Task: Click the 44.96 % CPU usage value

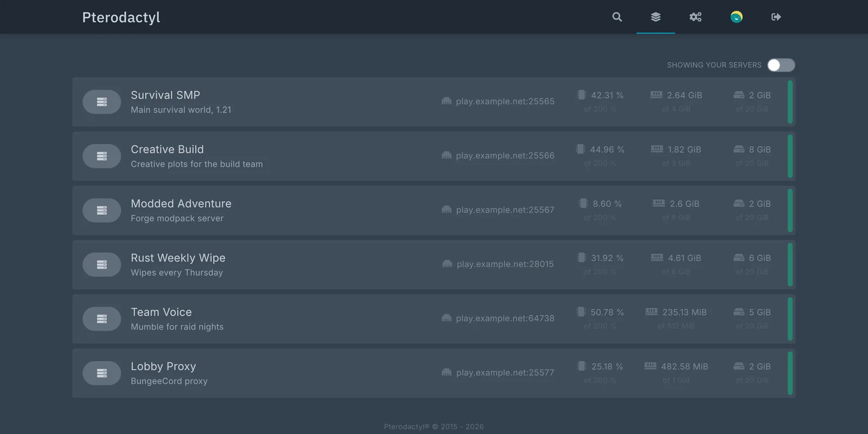Action: pos(607,149)
